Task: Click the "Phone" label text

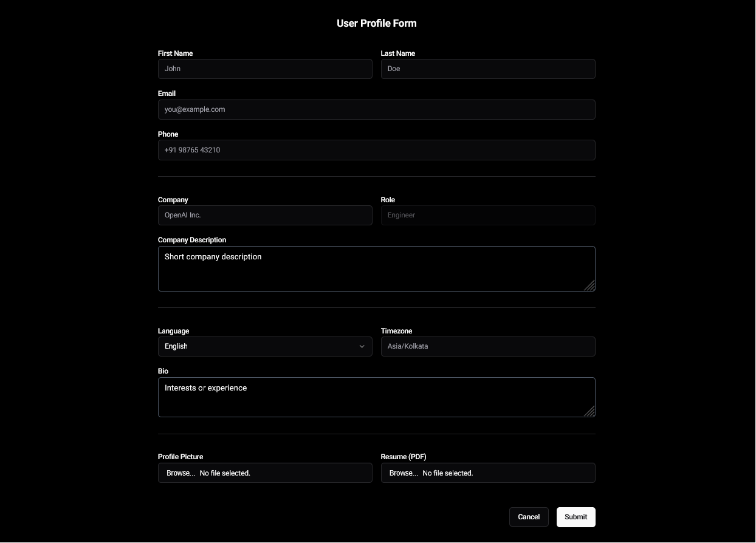Action: 168,134
